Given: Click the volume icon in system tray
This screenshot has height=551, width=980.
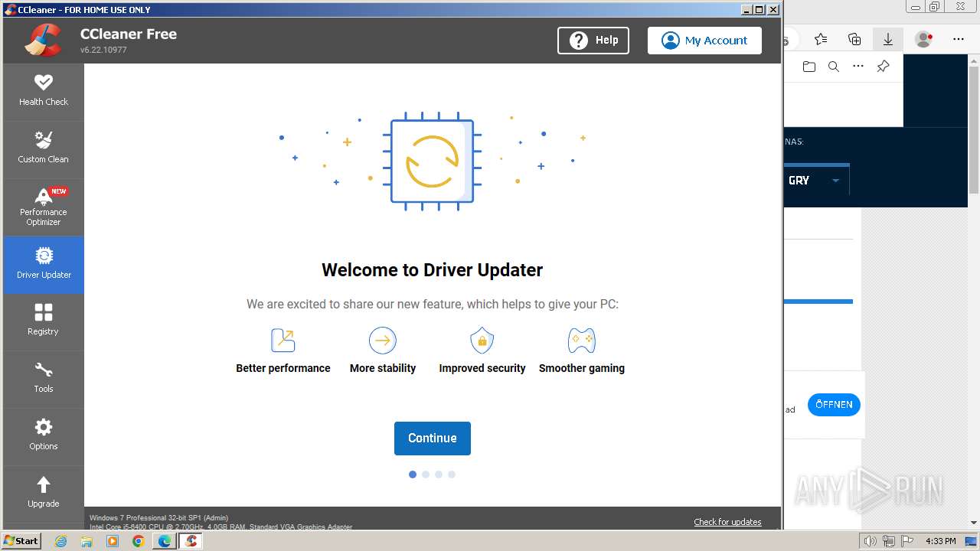Looking at the screenshot, I should [x=870, y=541].
